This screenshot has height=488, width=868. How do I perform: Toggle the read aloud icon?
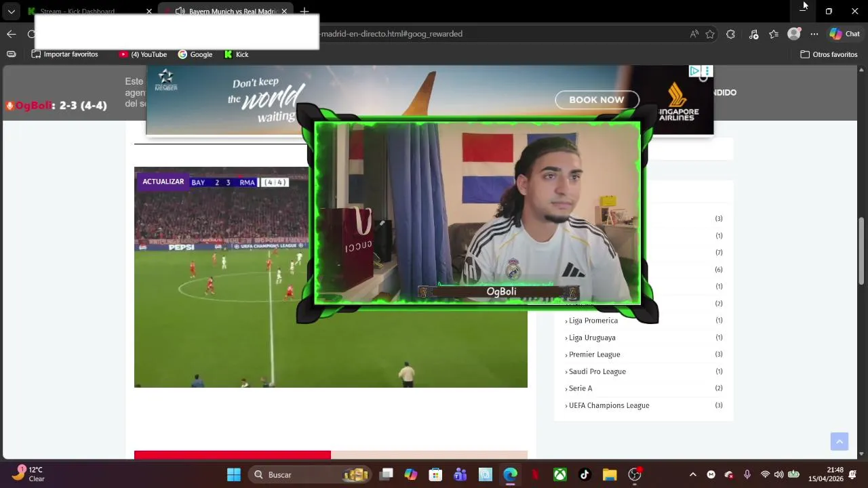694,34
